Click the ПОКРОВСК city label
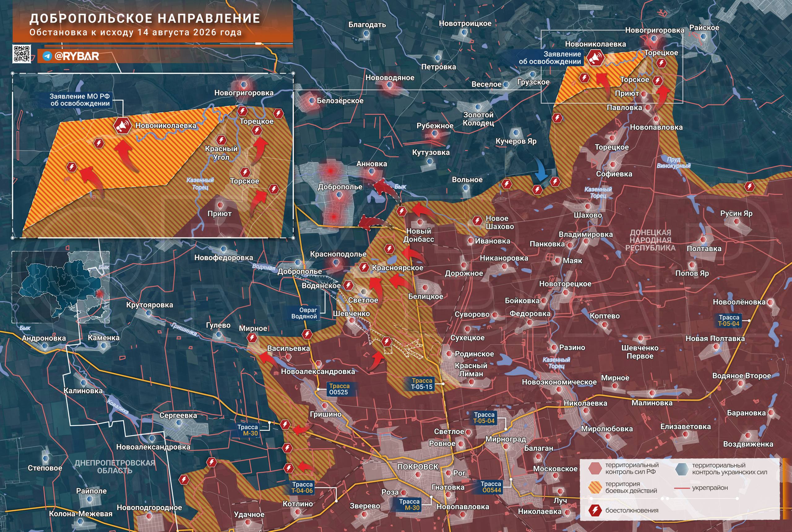The height and width of the screenshot is (532, 792). tap(418, 467)
